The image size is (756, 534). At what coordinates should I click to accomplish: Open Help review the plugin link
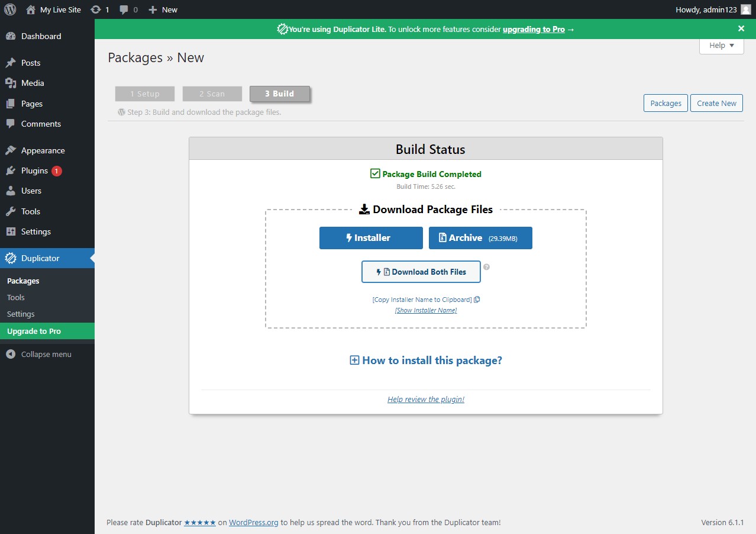coord(426,400)
